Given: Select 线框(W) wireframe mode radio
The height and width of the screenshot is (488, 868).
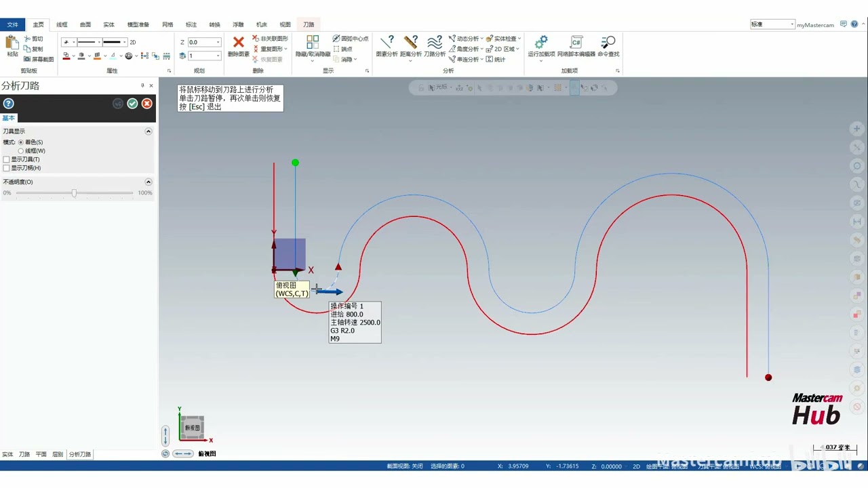Looking at the screenshot, I should (21, 150).
